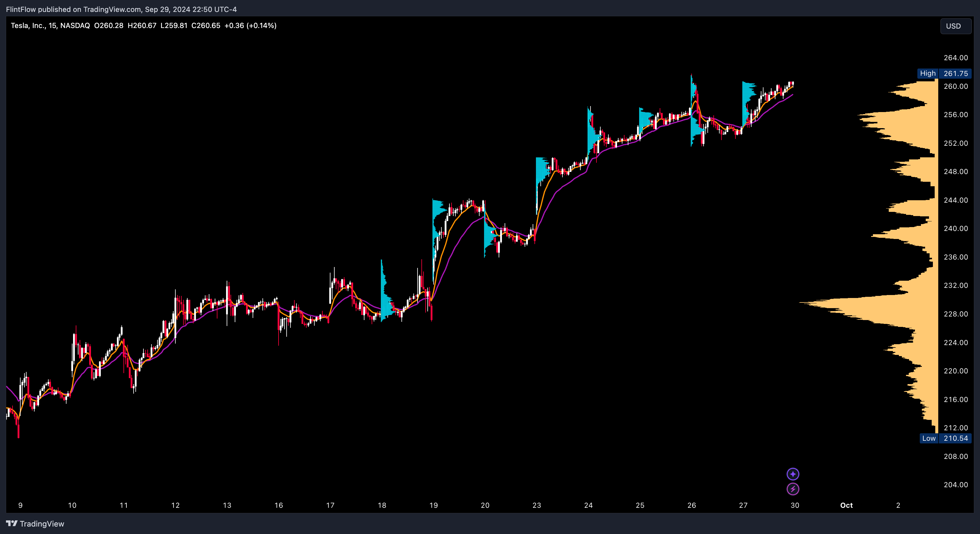Click date 16 on the time axis
This screenshot has width=980, height=534.
pos(279,505)
